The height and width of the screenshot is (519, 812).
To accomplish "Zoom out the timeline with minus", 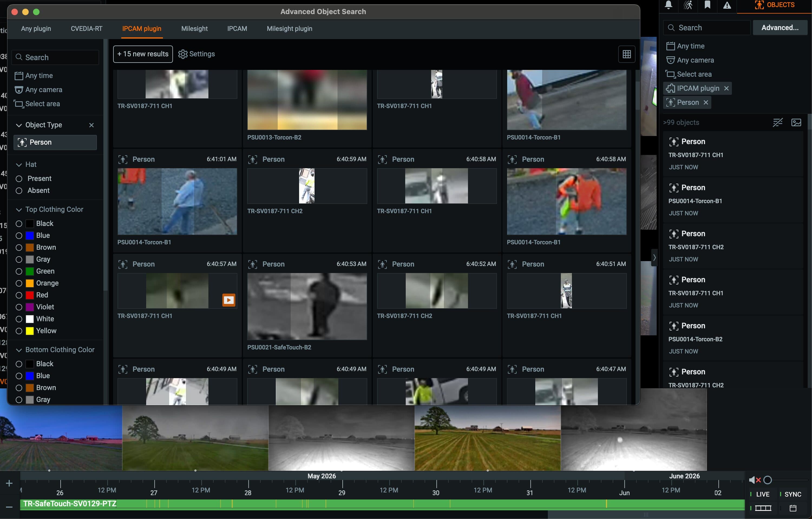I will pos(9,507).
